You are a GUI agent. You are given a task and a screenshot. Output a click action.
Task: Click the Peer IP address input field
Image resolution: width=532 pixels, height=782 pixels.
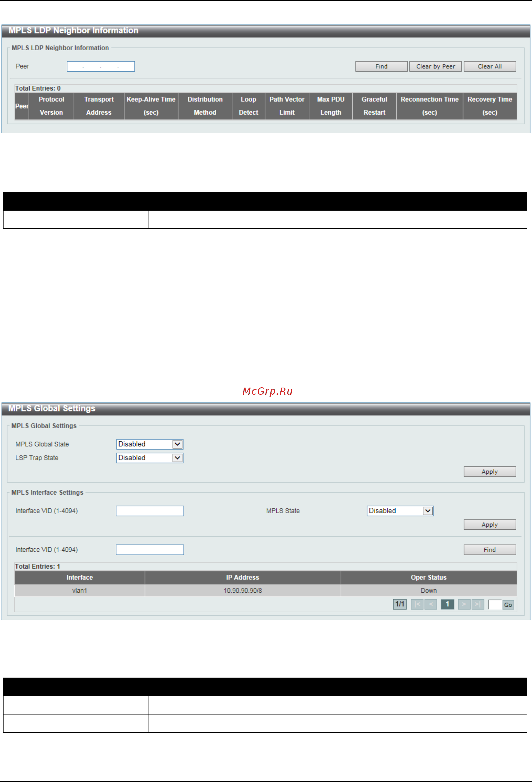click(101, 66)
